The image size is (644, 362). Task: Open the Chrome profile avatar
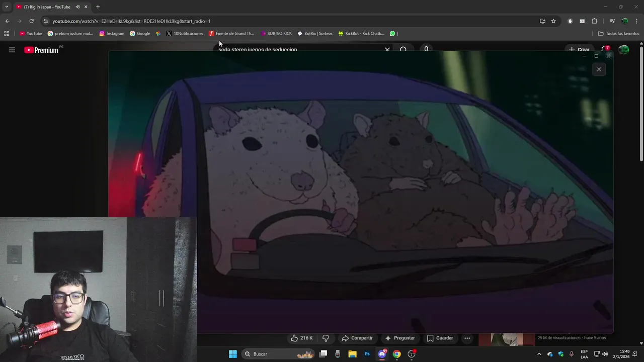click(x=624, y=21)
